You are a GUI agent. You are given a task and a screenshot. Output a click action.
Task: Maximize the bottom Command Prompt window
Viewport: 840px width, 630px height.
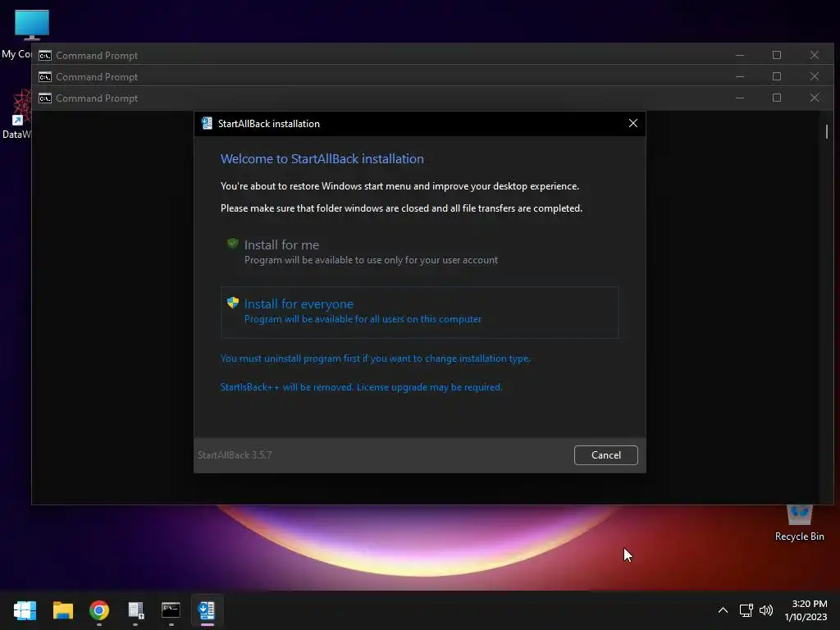[x=776, y=98]
